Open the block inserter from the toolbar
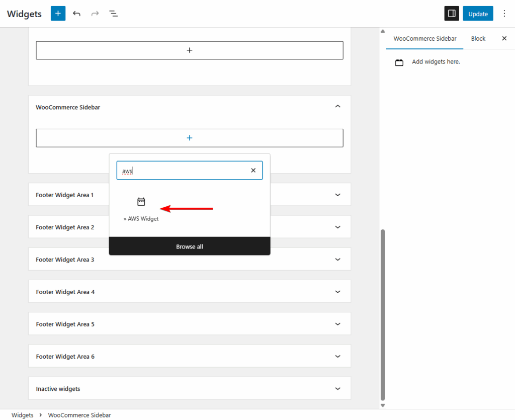The width and height of the screenshot is (515, 420). [x=57, y=13]
